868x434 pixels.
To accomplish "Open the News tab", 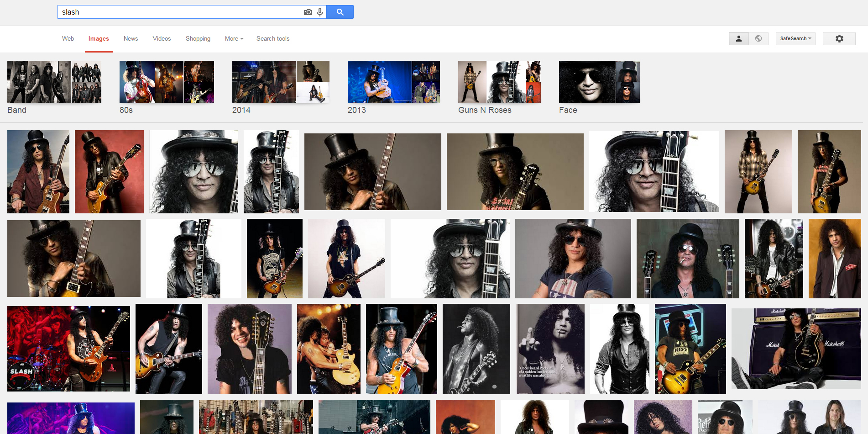I will [x=131, y=39].
